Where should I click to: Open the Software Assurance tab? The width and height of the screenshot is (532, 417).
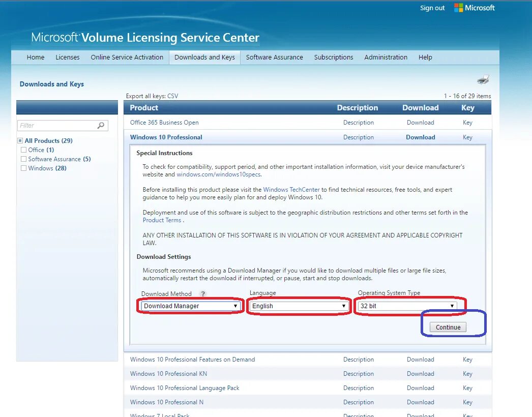point(275,57)
